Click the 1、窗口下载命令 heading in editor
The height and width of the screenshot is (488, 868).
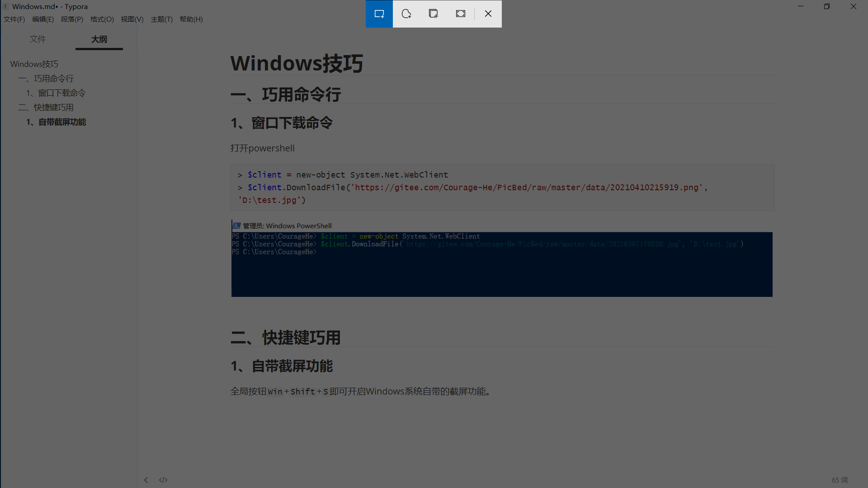click(282, 123)
